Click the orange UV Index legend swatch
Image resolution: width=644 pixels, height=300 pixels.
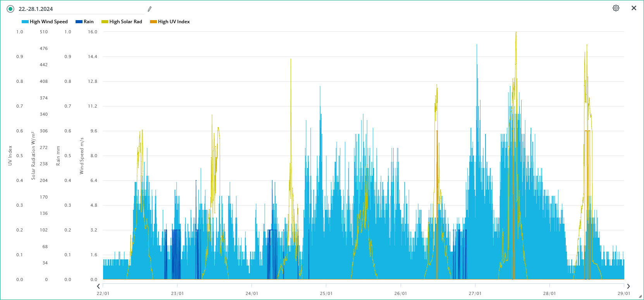[x=153, y=22]
